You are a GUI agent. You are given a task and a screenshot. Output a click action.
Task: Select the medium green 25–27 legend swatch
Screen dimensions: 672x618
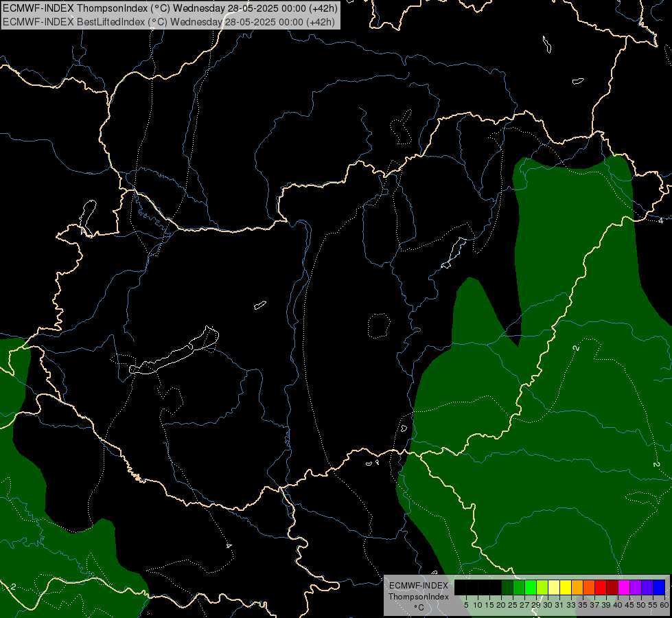pos(519,587)
